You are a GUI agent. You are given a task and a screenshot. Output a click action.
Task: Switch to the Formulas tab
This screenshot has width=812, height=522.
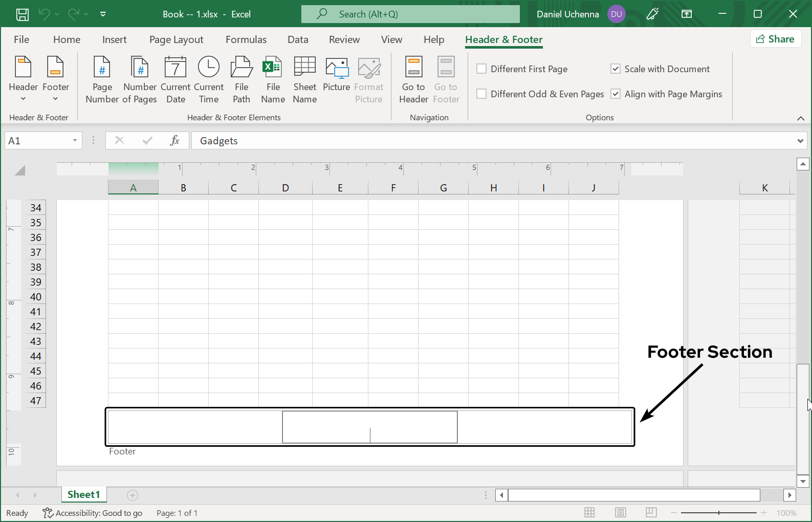pyautogui.click(x=246, y=39)
